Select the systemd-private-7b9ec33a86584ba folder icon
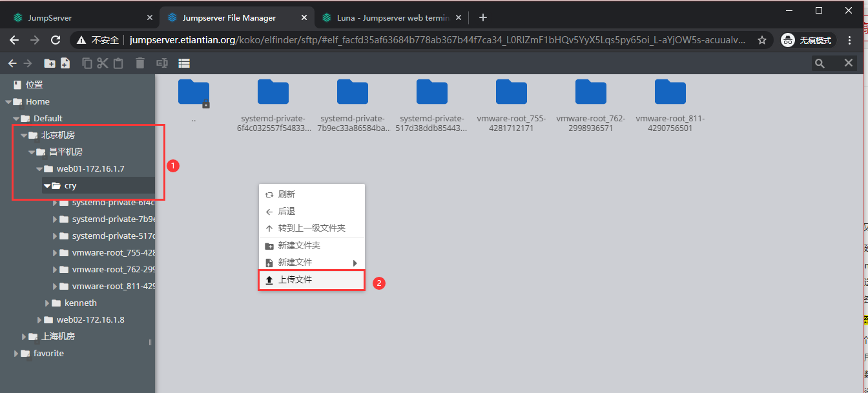868x393 pixels. (x=353, y=92)
